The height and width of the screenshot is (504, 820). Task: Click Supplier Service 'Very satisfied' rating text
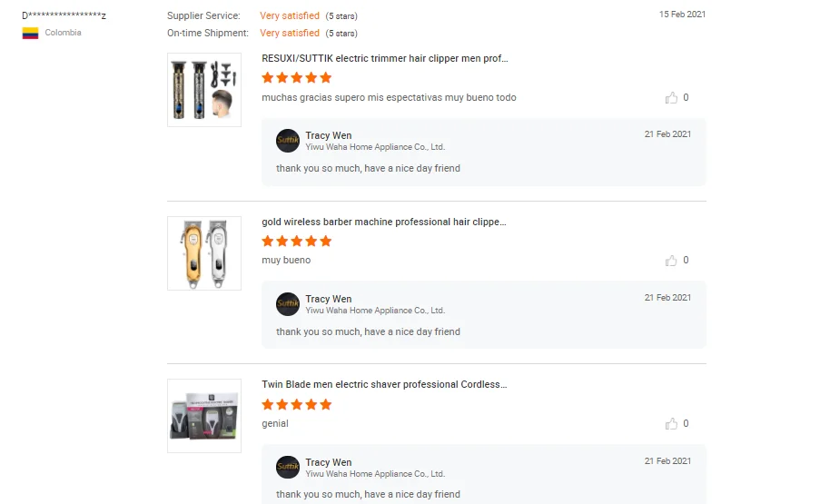(x=290, y=16)
